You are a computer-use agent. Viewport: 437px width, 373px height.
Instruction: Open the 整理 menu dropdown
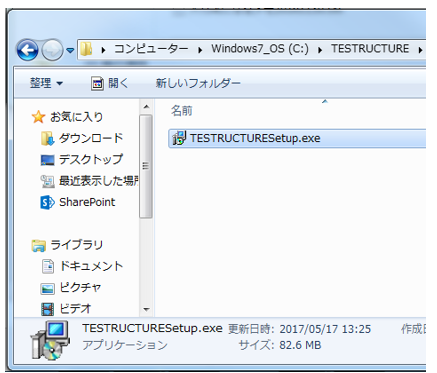tap(46, 83)
